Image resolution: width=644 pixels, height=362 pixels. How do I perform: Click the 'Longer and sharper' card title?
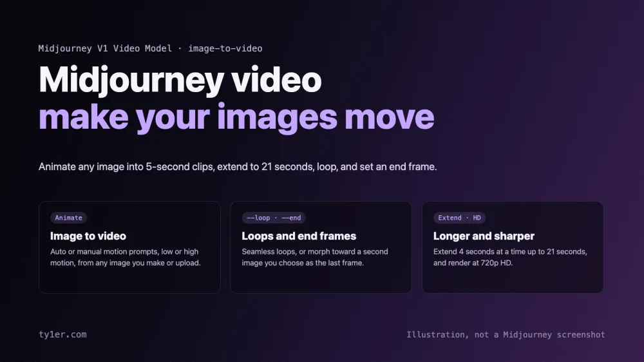(484, 236)
